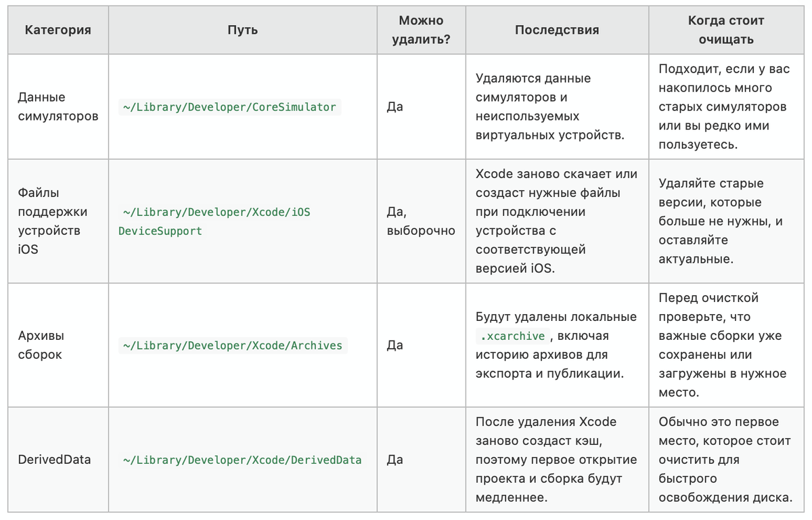This screenshot has width=812, height=520.
Task: Click the ".xcarchive" inline code
Action: tap(512, 336)
